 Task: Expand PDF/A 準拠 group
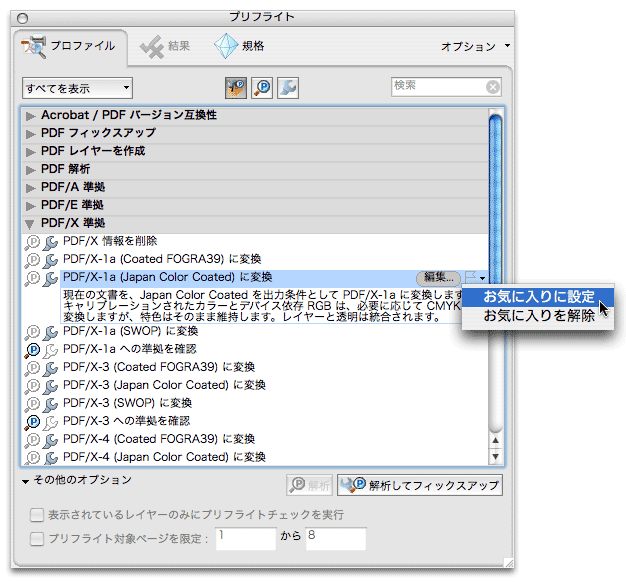pos(30,188)
